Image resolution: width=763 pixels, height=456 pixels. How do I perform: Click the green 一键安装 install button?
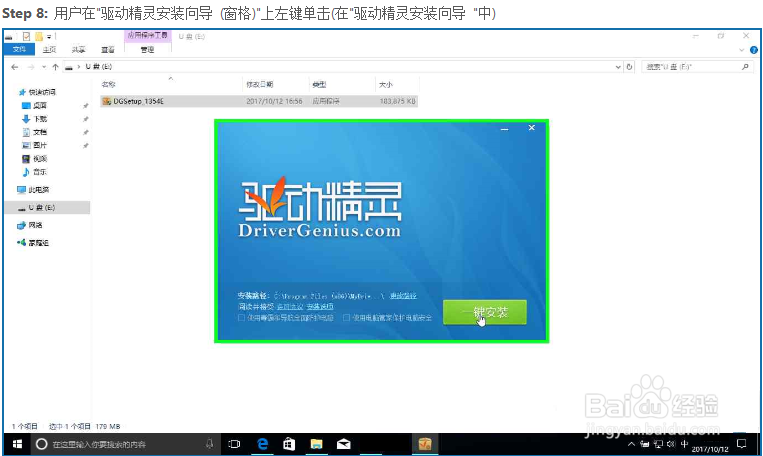485,312
